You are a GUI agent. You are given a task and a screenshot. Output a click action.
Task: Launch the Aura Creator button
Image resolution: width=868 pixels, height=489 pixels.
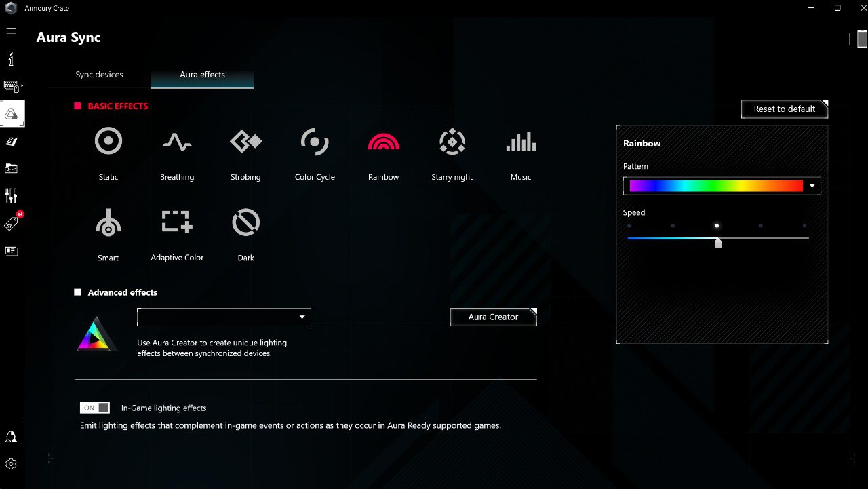[493, 317]
